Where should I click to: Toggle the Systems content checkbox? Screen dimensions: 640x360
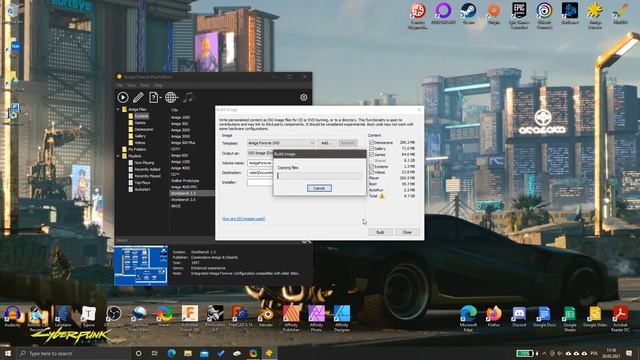click(x=371, y=167)
